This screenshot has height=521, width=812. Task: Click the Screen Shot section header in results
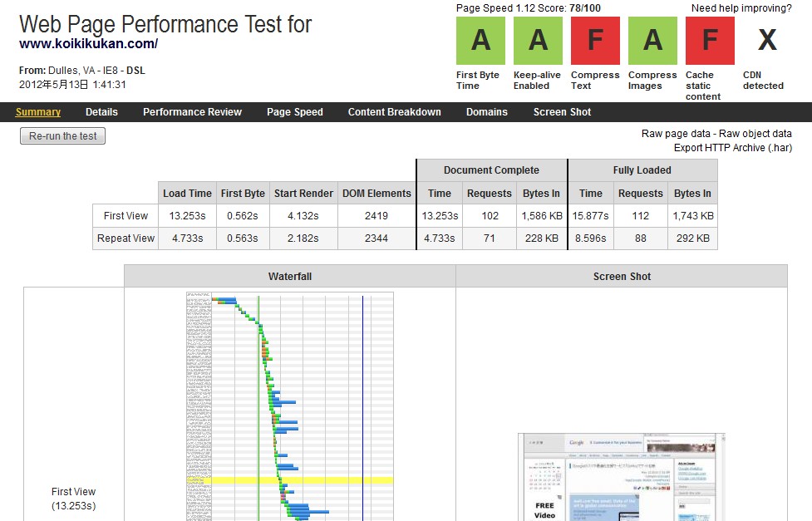pyautogui.click(x=622, y=276)
